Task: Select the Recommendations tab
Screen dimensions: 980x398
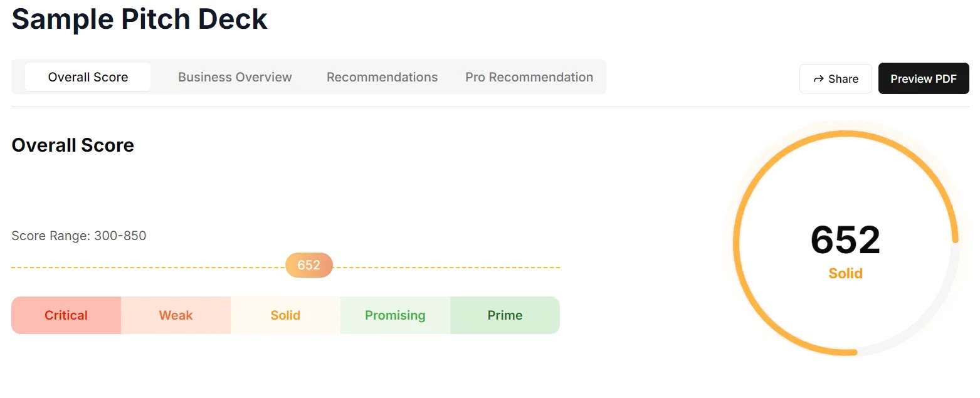Action: (x=382, y=77)
